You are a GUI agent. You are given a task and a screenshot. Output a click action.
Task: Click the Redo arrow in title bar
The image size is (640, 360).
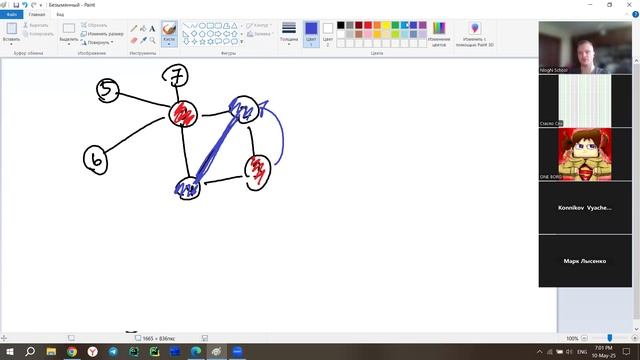point(33,5)
